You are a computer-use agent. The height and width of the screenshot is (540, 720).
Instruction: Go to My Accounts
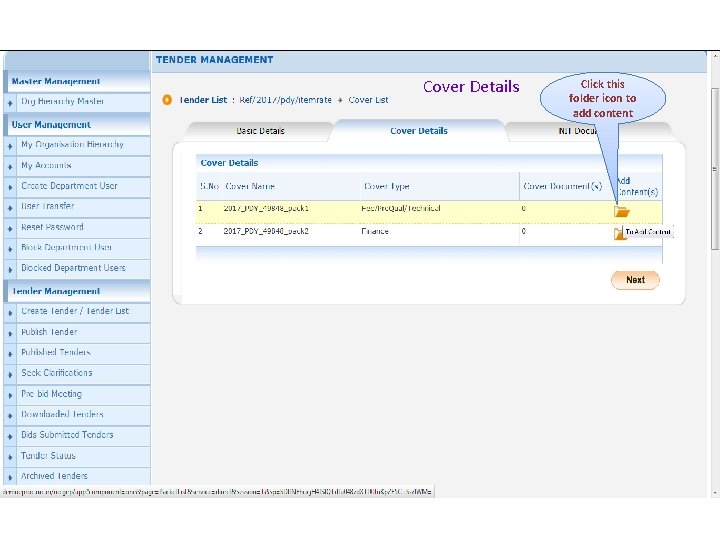click(x=46, y=165)
